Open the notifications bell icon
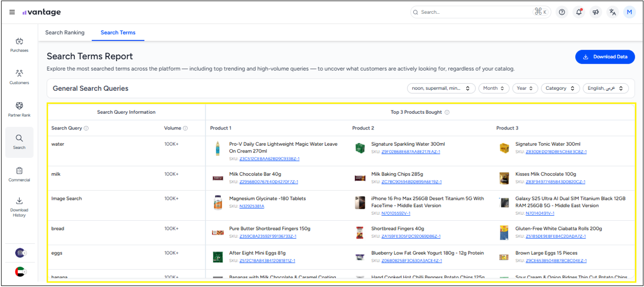The width and height of the screenshot is (644, 287). [579, 12]
